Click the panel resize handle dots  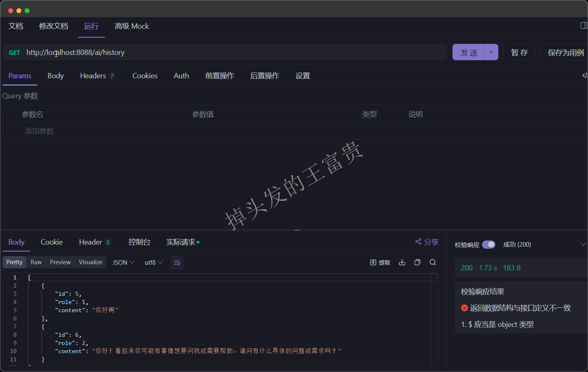click(x=297, y=230)
